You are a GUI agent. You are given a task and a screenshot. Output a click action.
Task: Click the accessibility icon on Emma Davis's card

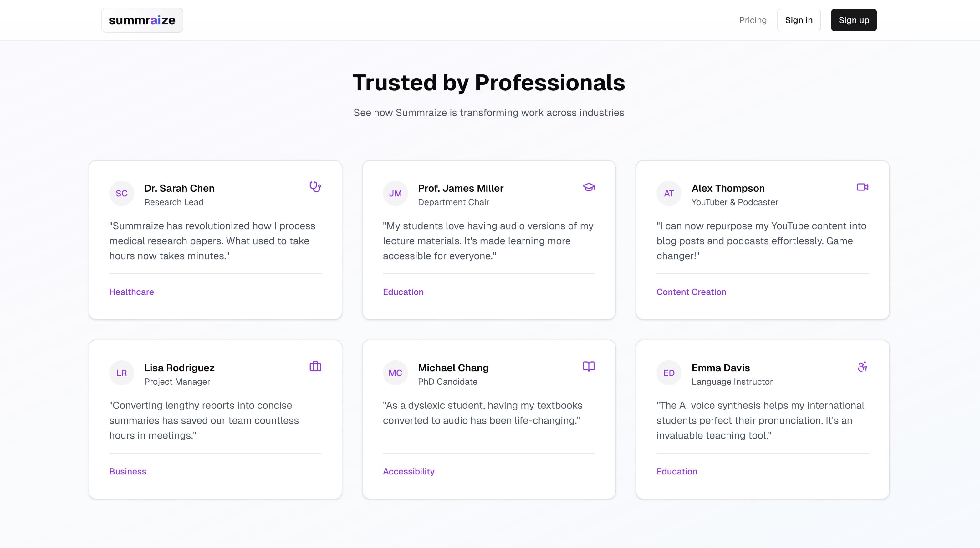click(x=862, y=366)
